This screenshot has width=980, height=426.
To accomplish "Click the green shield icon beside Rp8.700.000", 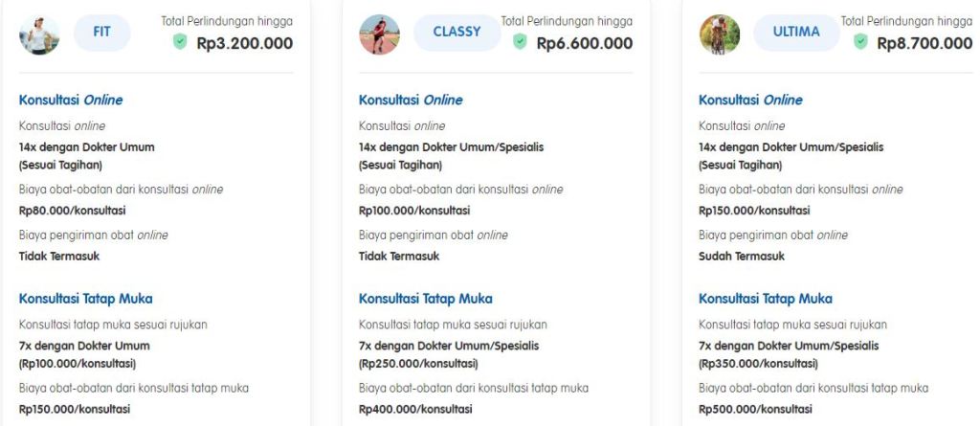I will (860, 42).
